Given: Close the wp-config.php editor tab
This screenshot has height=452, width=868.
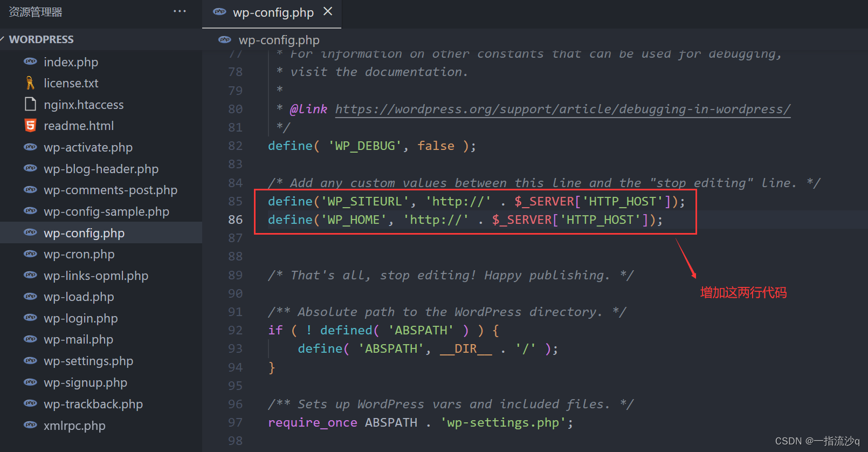Looking at the screenshot, I should tap(328, 11).
